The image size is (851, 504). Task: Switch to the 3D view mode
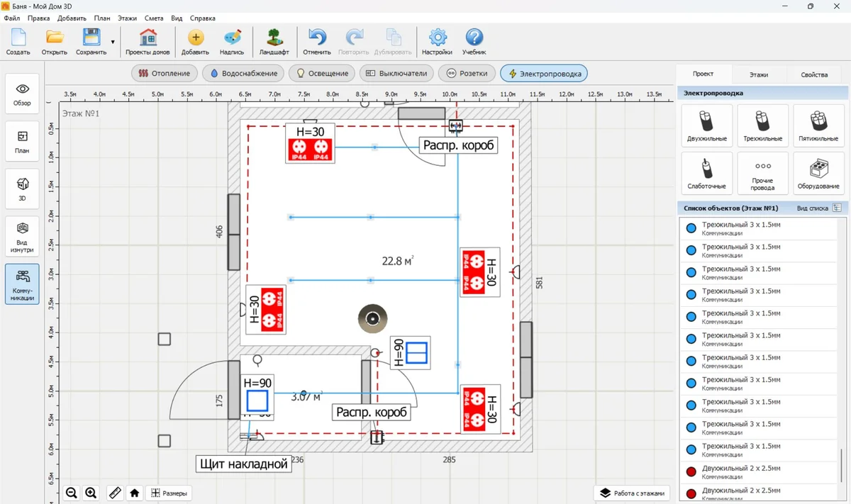pos(22,188)
